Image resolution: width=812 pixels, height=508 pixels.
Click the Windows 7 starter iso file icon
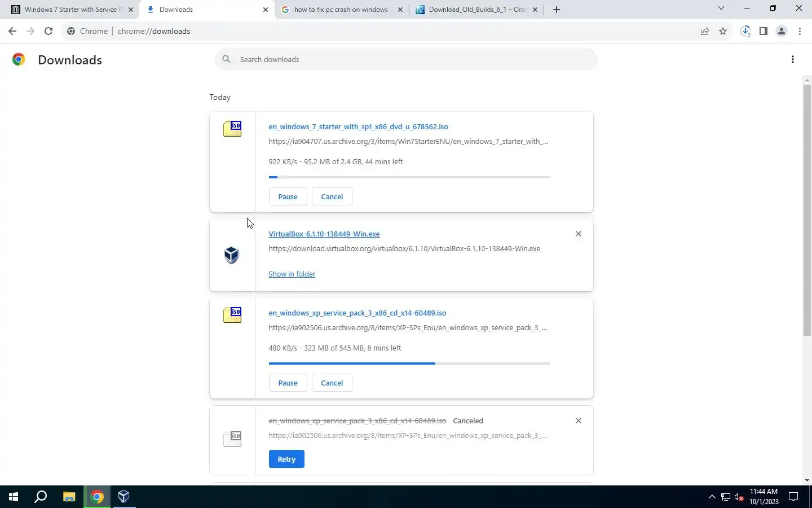[232, 129]
